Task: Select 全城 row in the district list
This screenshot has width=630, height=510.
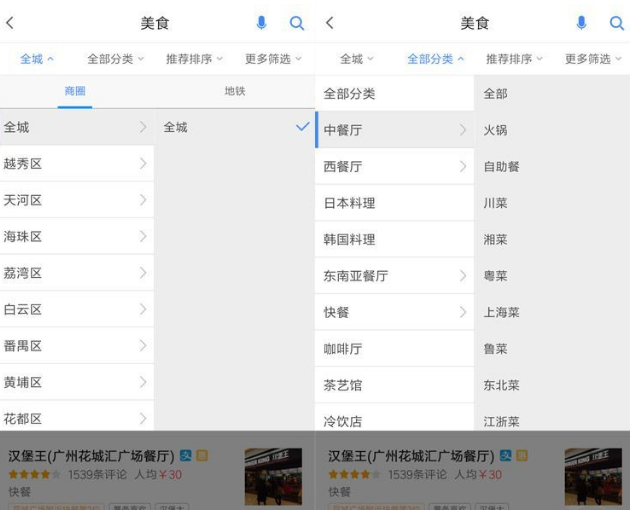Action: coord(77,127)
